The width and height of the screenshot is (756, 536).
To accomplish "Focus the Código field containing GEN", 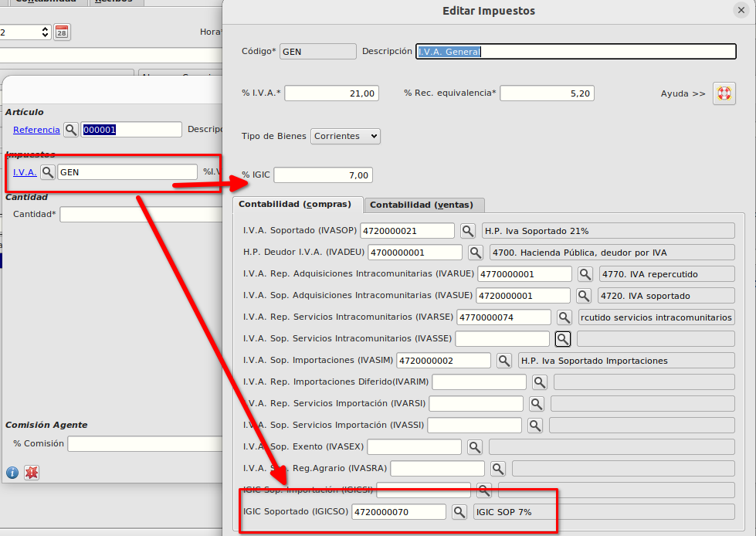I will [x=318, y=52].
